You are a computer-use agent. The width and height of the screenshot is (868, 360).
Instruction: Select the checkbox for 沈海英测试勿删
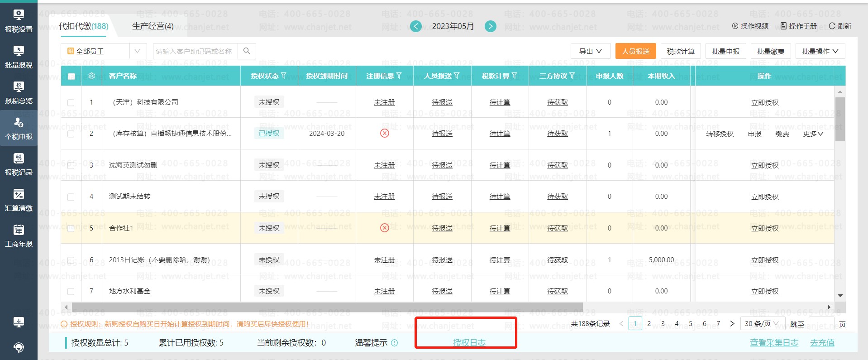point(71,166)
